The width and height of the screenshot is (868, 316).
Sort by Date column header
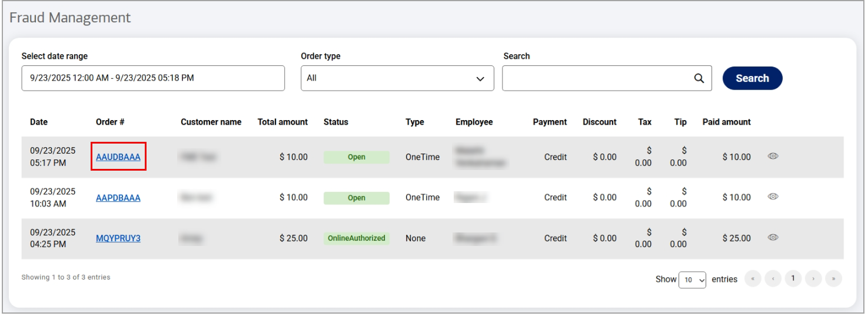(x=39, y=122)
